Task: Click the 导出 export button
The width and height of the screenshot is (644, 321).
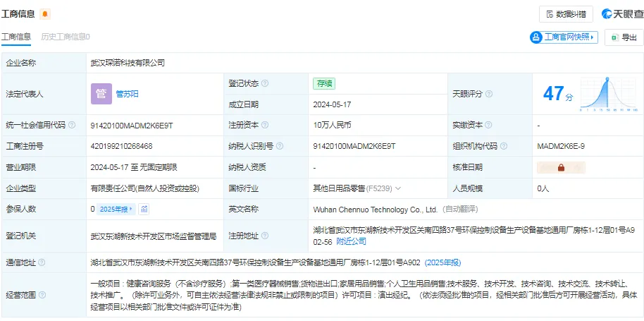Action: pyautogui.click(x=624, y=37)
